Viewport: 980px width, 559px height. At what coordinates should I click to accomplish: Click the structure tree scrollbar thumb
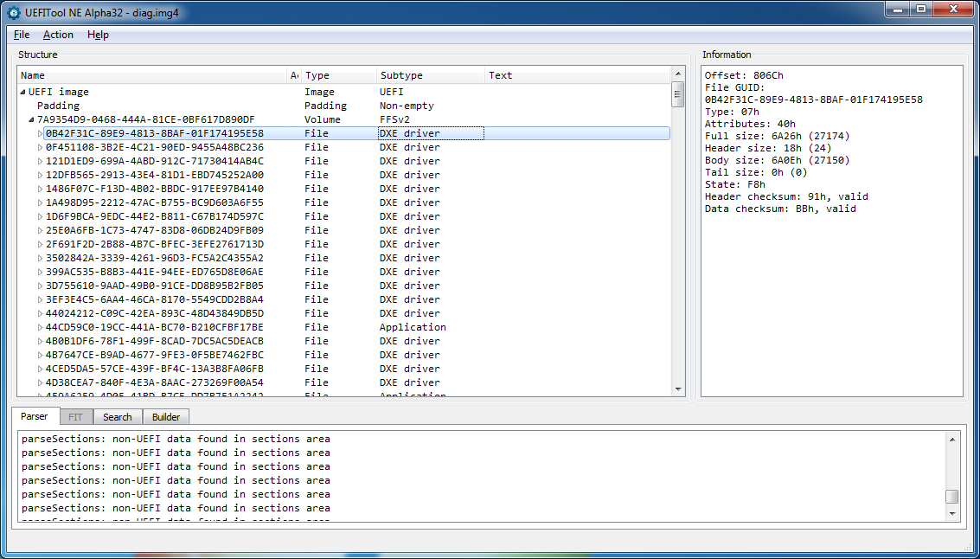(x=678, y=94)
